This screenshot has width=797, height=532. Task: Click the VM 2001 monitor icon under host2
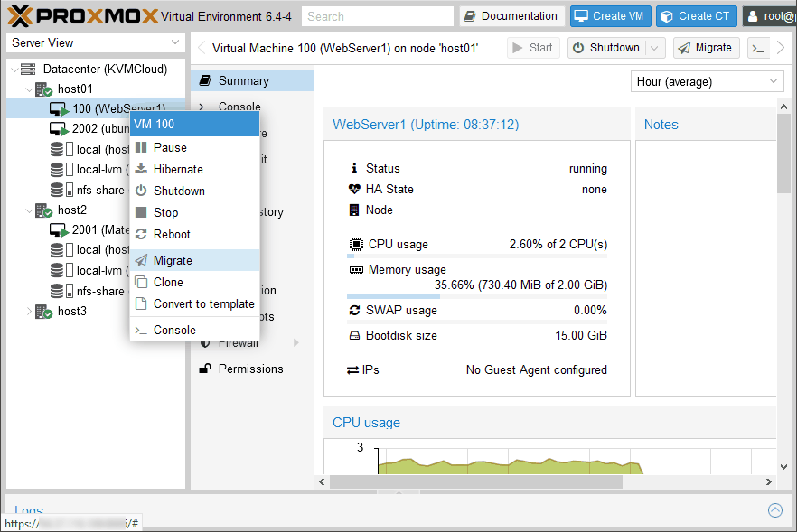pyautogui.click(x=59, y=230)
